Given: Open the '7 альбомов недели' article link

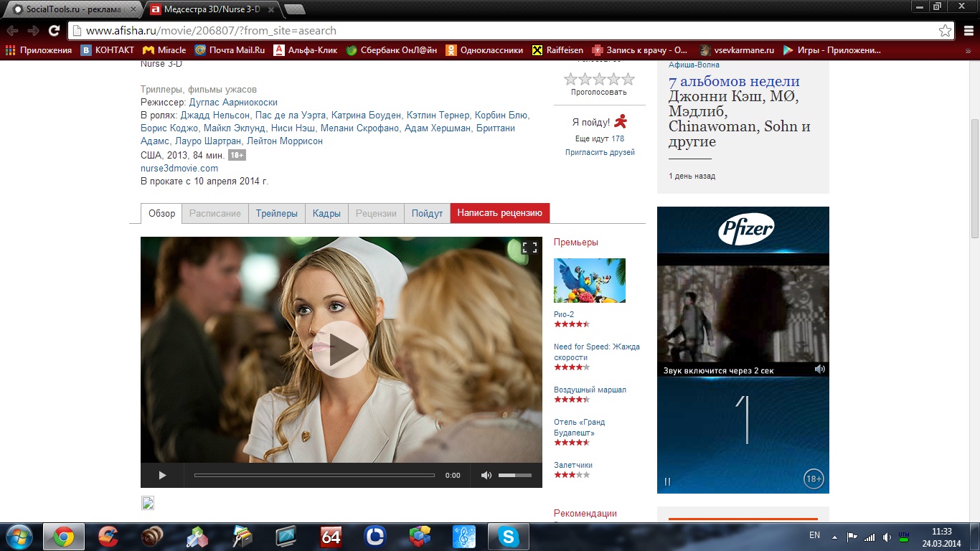Looking at the screenshot, I should click(x=734, y=81).
